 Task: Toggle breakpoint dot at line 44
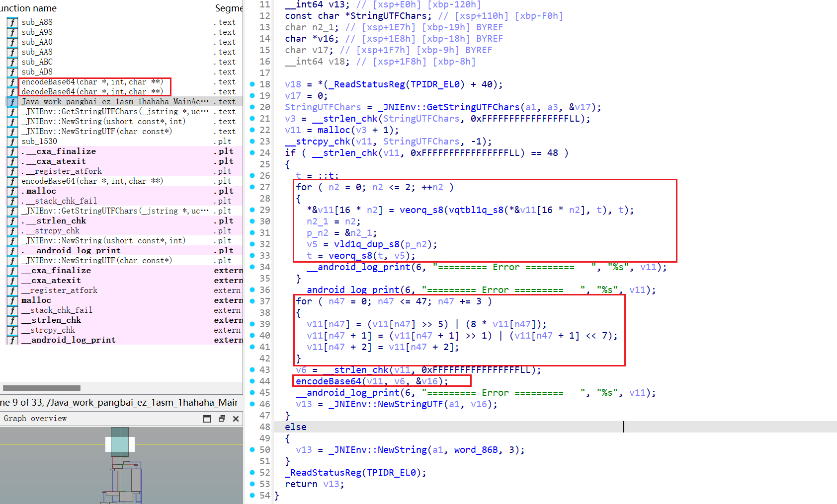(x=252, y=381)
